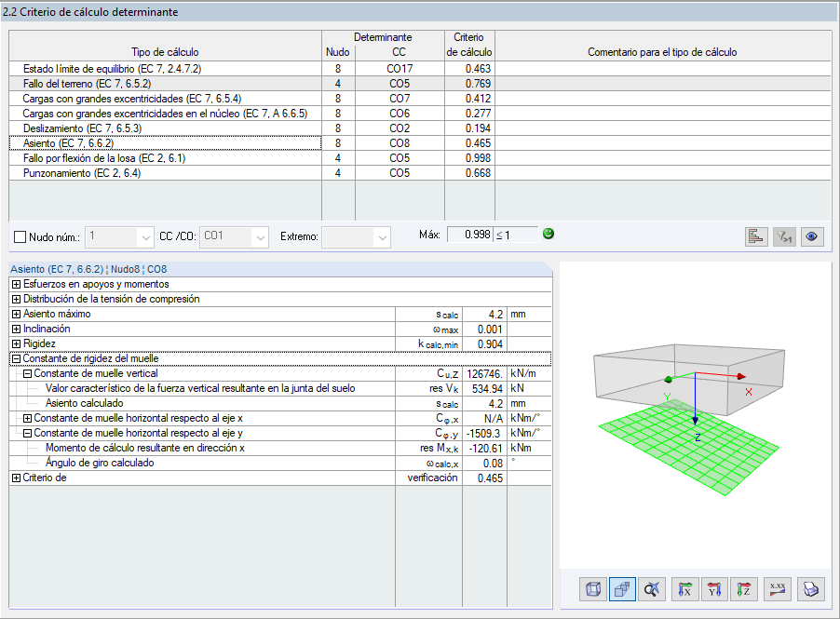The width and height of the screenshot is (840, 619).
Task: Click criterion value 0.463 in table
Action: pyautogui.click(x=469, y=69)
